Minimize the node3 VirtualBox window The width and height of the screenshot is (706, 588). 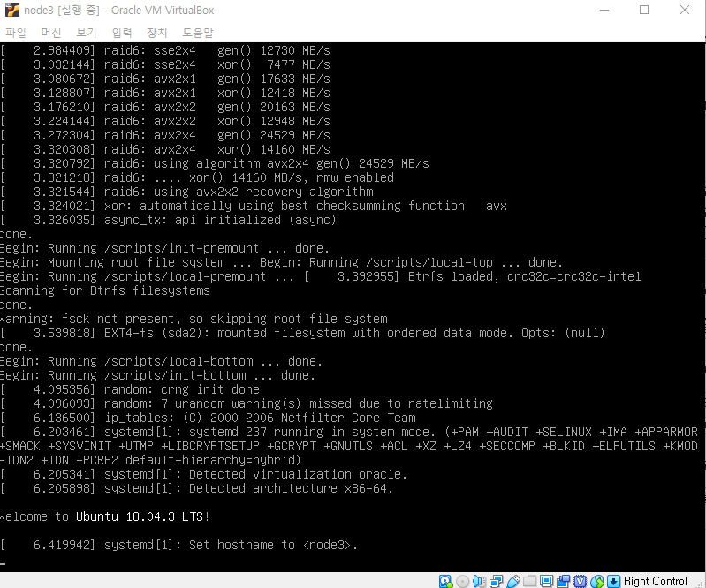[604, 10]
